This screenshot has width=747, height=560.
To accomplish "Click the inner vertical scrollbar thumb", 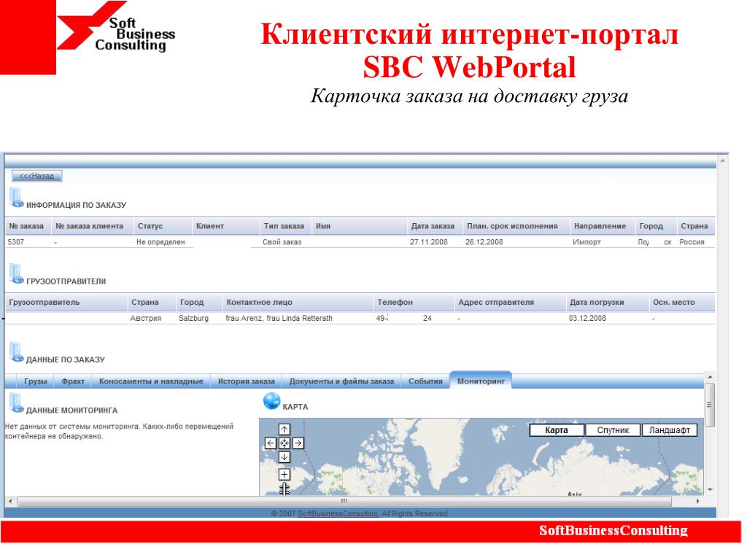I will (x=709, y=405).
